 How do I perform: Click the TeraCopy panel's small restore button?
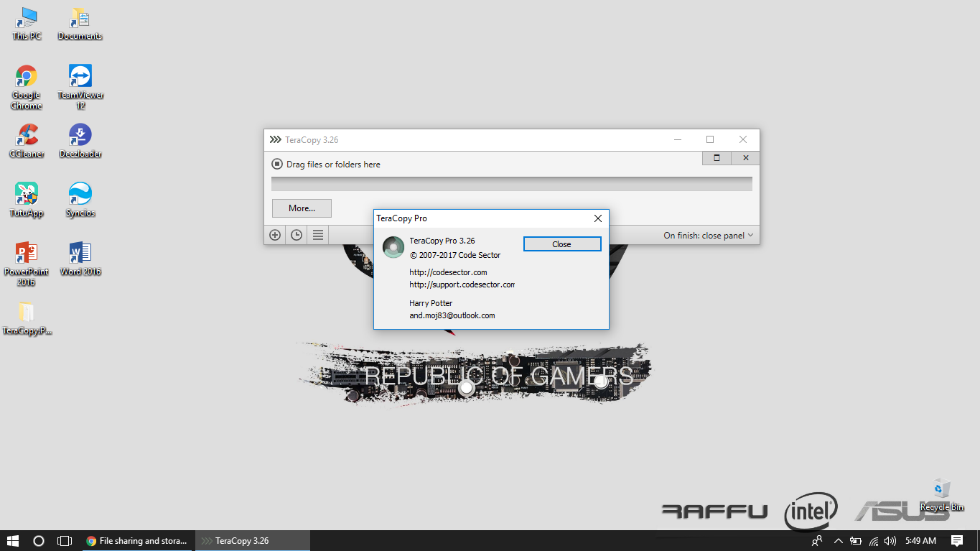pyautogui.click(x=717, y=158)
